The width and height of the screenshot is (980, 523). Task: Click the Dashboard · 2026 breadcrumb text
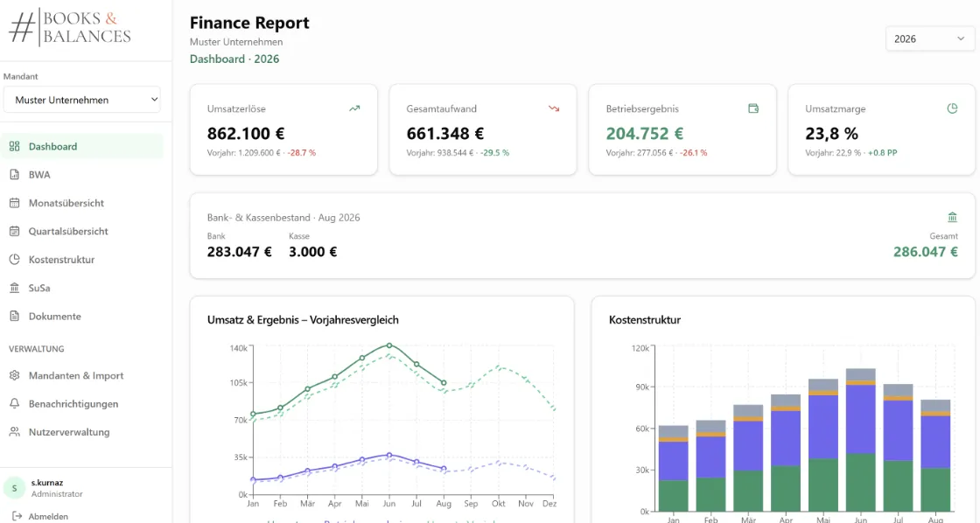234,59
